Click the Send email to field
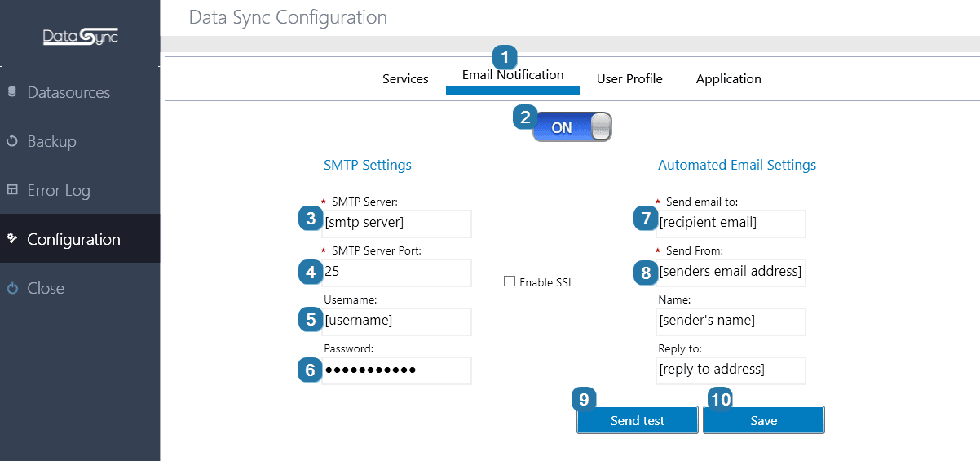The image size is (980, 461). click(x=731, y=224)
